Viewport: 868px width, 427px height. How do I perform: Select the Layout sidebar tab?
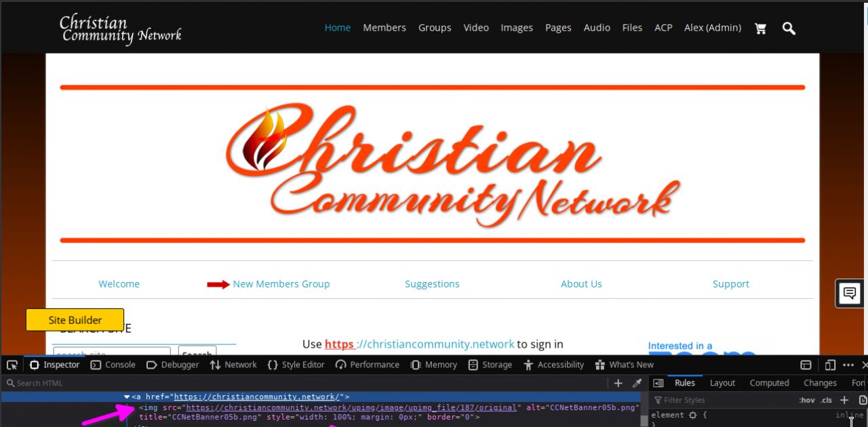(722, 383)
